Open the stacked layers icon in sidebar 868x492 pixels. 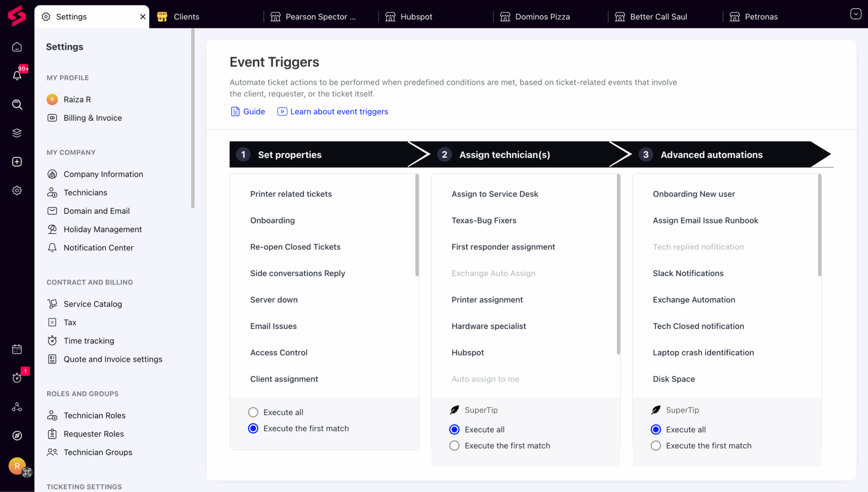(17, 133)
